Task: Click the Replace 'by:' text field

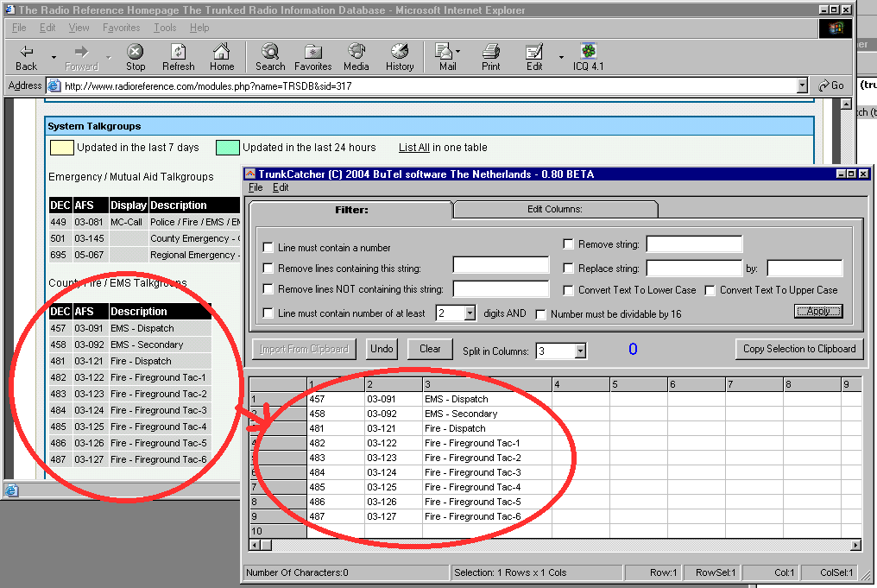Action: [804, 268]
